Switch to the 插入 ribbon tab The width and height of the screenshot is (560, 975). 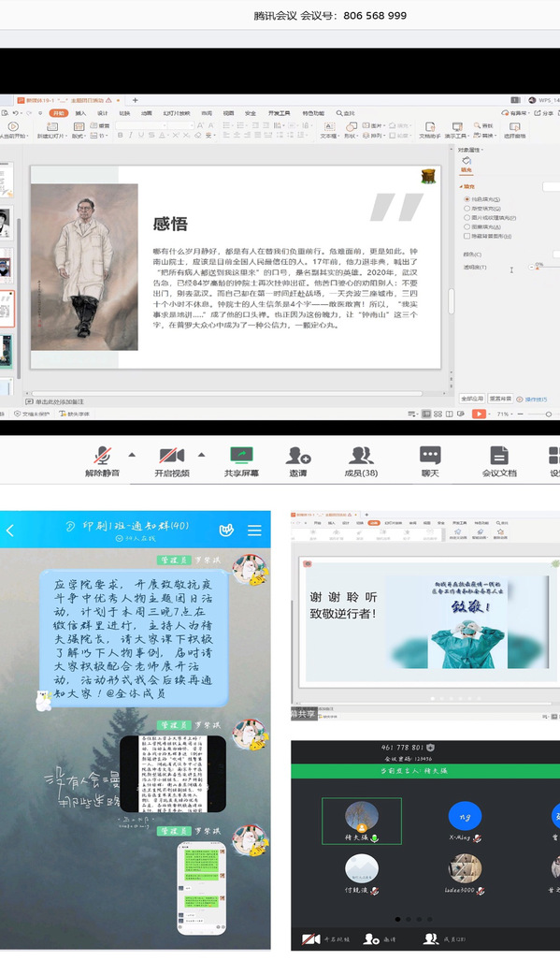(x=80, y=113)
